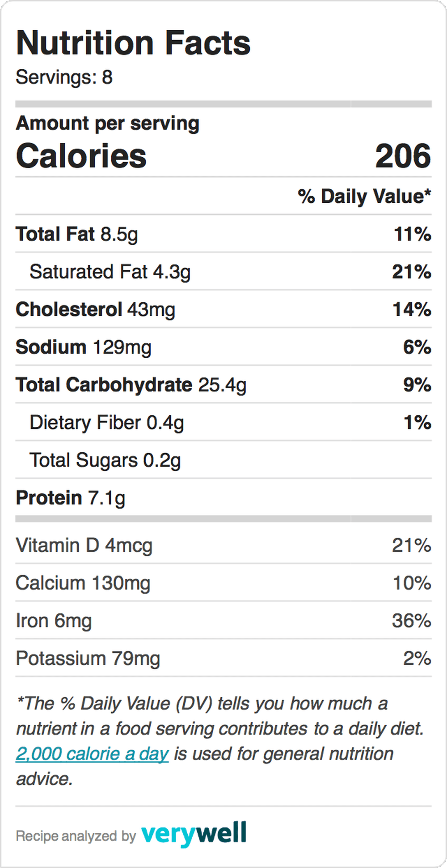Click the Protein 7.1g row

(x=223, y=497)
